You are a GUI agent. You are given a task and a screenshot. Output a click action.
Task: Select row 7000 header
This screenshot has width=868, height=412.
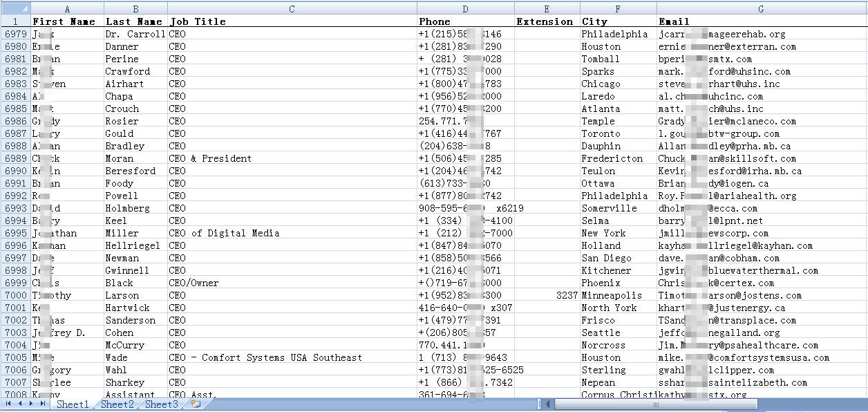(15, 295)
